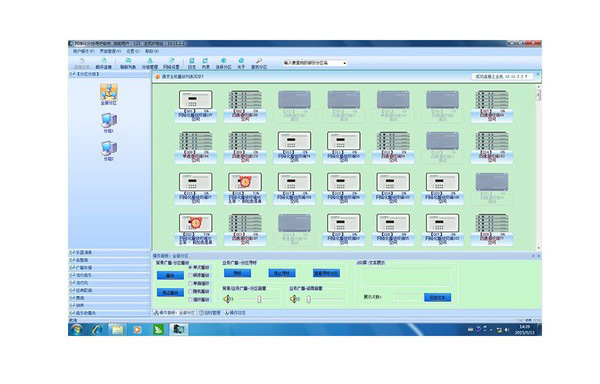Viewport: 600px width, 384px height.
Task: Click the 刷新列表 refresh list toolbar icon
Action: [x=128, y=63]
